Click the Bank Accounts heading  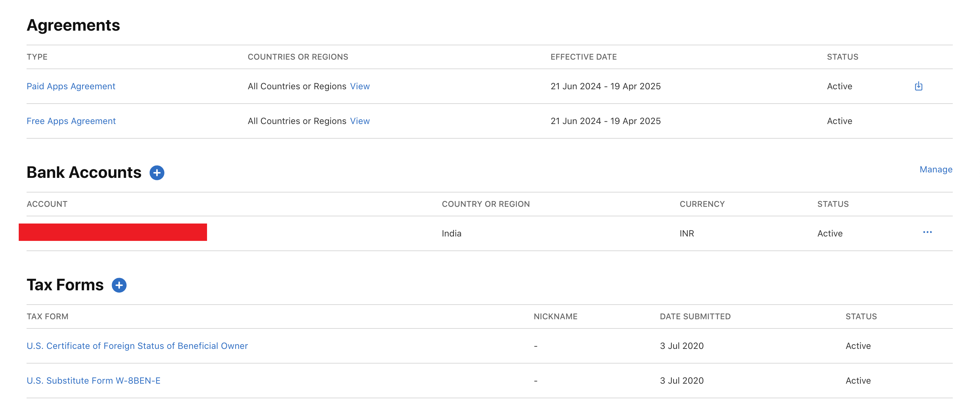84,172
